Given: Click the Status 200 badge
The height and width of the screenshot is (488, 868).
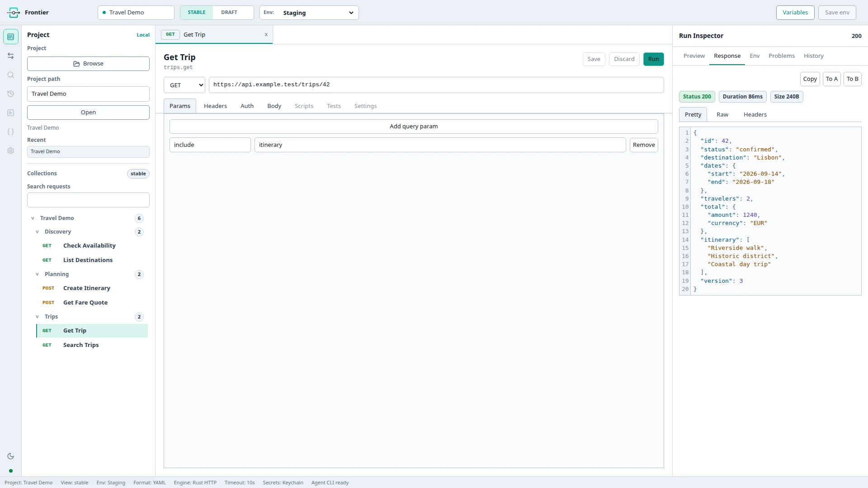Looking at the screenshot, I should pos(697,97).
